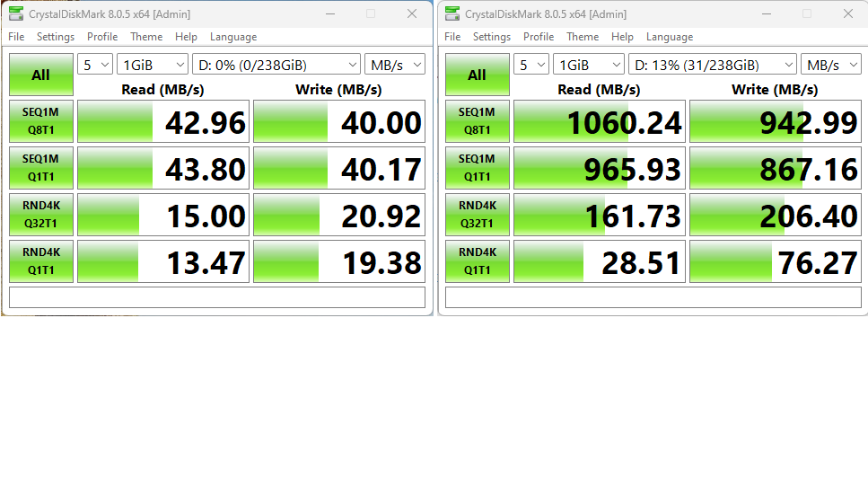Viewport: 868px width, 477px height.
Task: Click CrystalDiskMark app icon in left window title bar
Action: [x=16, y=13]
